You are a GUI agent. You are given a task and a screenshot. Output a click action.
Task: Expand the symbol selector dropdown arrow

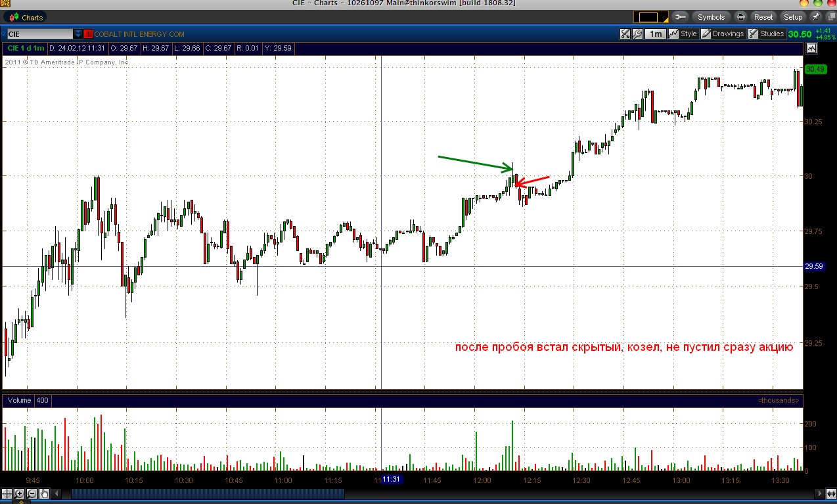pyautogui.click(x=78, y=34)
